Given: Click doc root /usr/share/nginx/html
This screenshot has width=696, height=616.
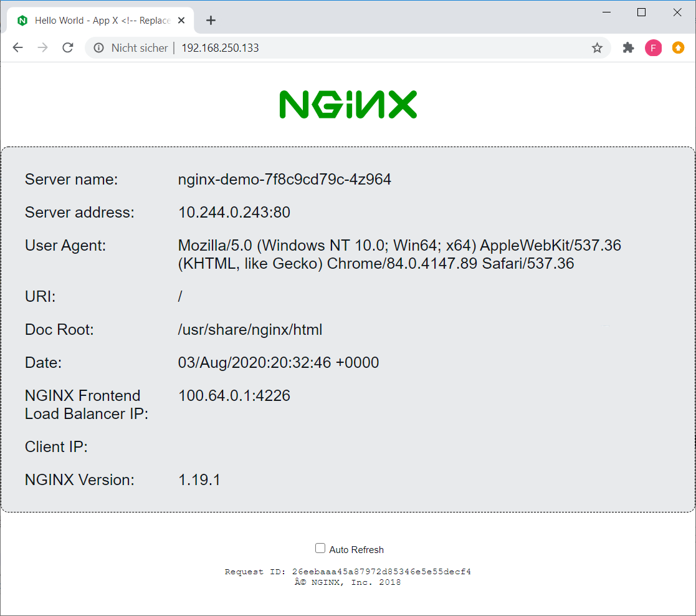Looking at the screenshot, I should click(250, 330).
